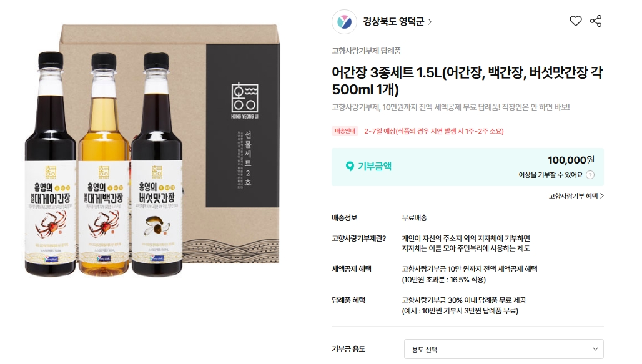Open the 용도 선택 dropdown
This screenshot has height=364, width=642.
(x=503, y=349)
